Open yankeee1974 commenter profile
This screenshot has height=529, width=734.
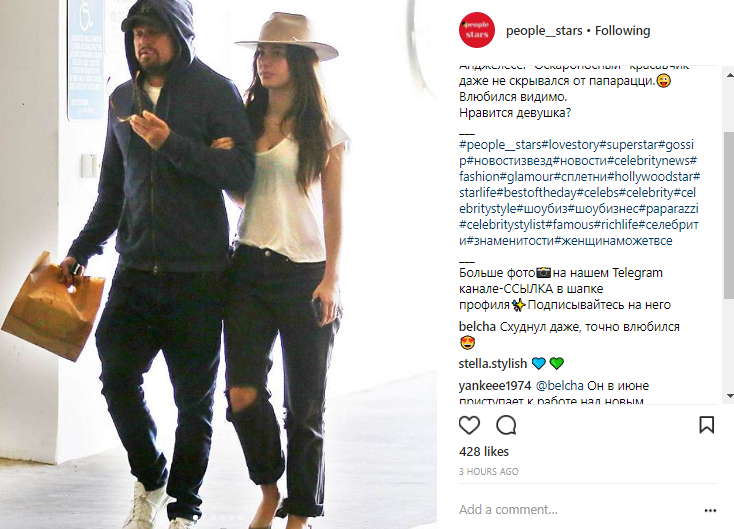pyautogui.click(x=495, y=386)
